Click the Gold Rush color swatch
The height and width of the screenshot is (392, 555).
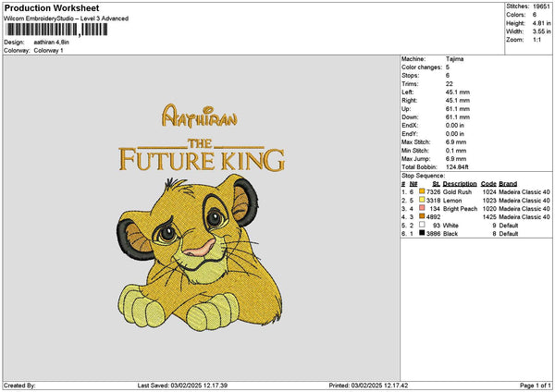point(422,191)
